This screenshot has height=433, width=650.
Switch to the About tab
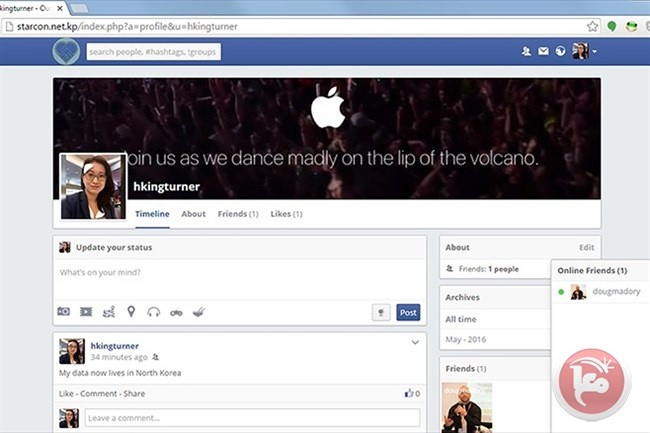click(x=193, y=214)
